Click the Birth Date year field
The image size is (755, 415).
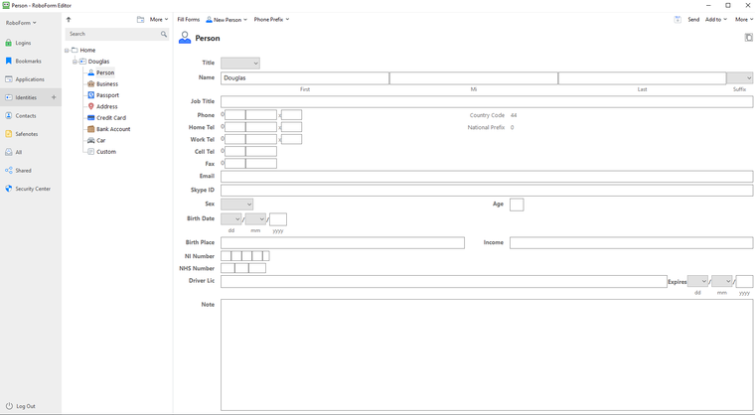coord(278,219)
